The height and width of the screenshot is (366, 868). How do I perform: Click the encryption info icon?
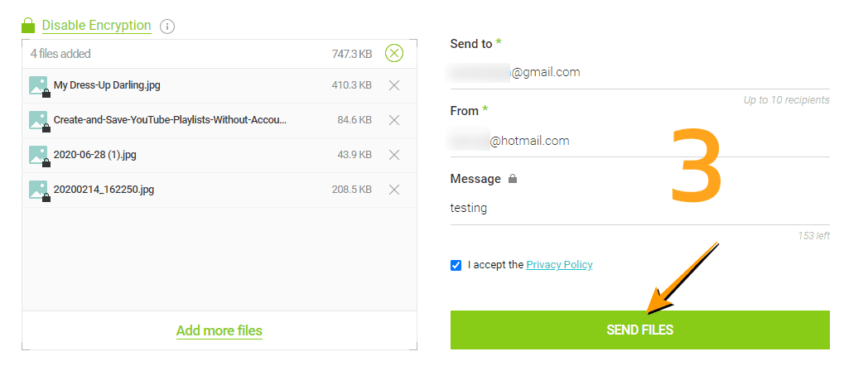pos(167,26)
